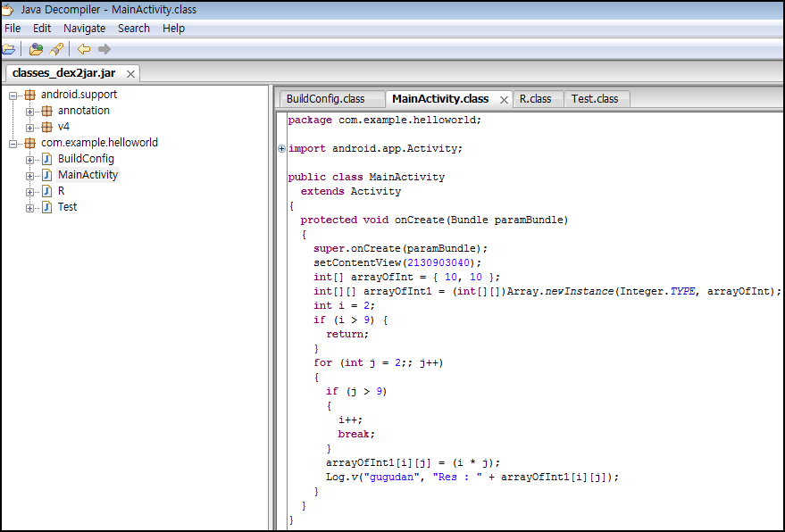785x532 pixels.
Task: Click the R class file icon
Action: pyautogui.click(x=47, y=191)
